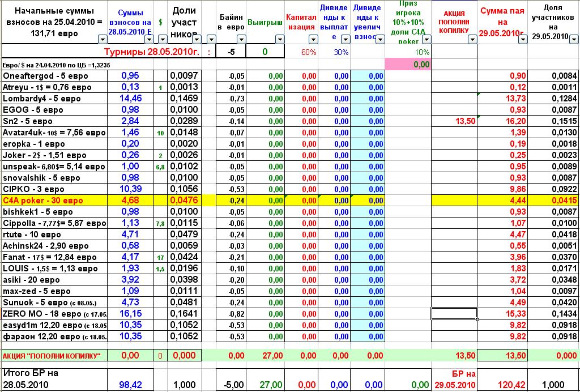This screenshot has width=580, height=392.
Task: Open the акция пополни копилку filter dropdown
Action: [x=472, y=39]
